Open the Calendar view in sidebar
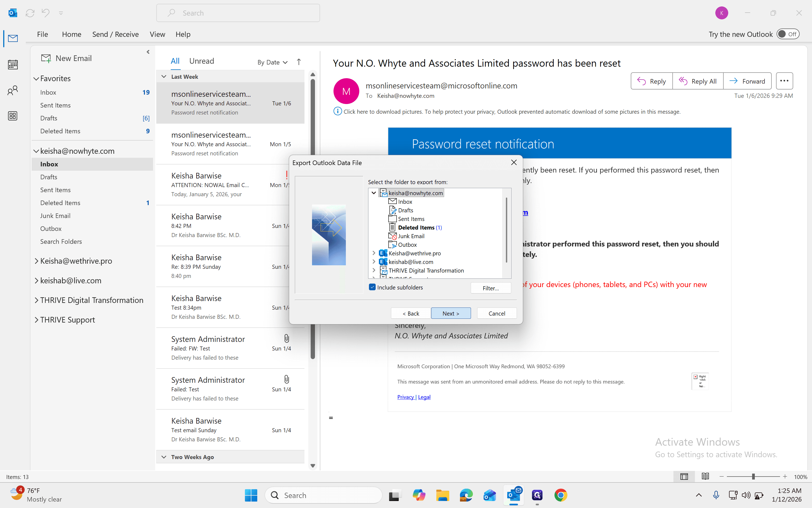Screen dimensions: 812x508 coord(13,64)
